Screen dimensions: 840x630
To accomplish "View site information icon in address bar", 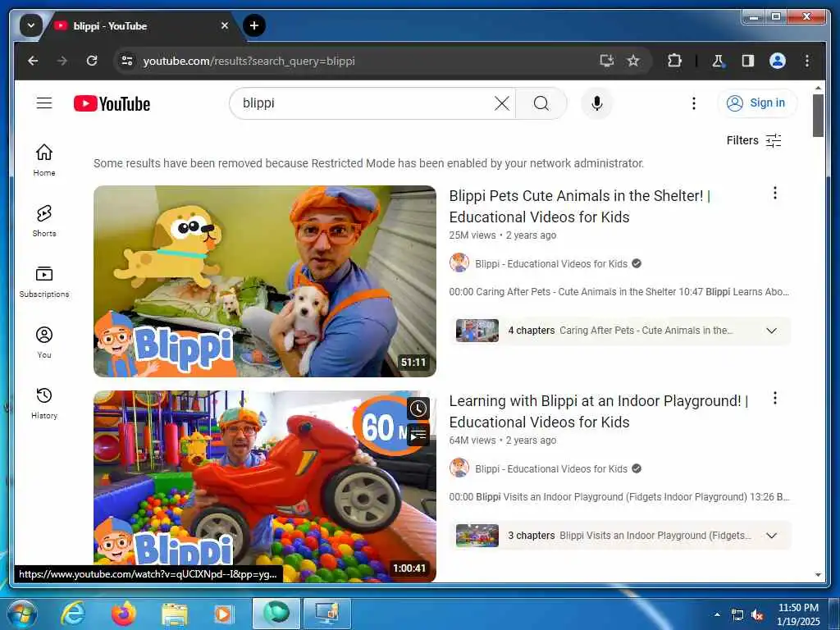I will pyautogui.click(x=127, y=61).
